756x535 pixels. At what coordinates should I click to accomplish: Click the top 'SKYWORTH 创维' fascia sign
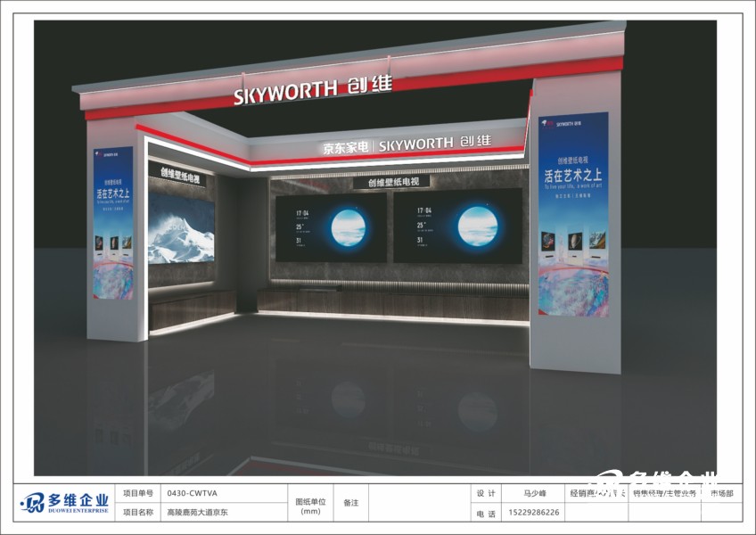coord(313,90)
